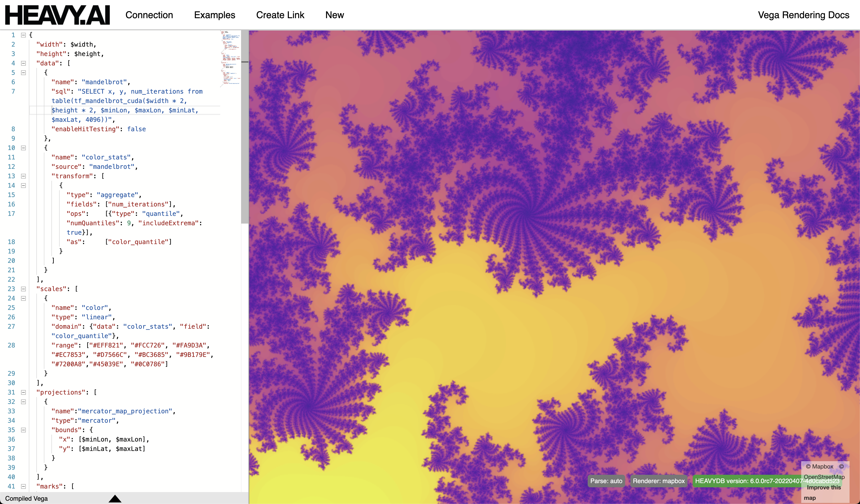Click the Compiled Vega up-arrow icon

pyautogui.click(x=115, y=499)
